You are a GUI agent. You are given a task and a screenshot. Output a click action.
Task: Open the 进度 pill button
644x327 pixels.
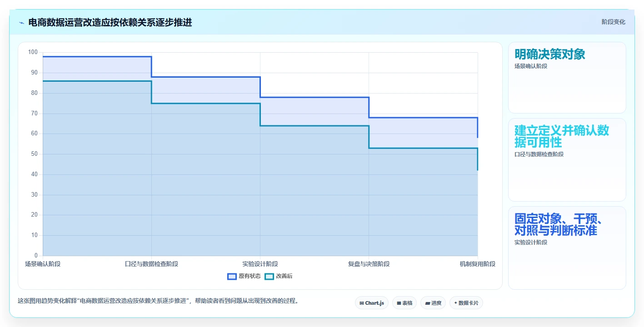[433, 303]
